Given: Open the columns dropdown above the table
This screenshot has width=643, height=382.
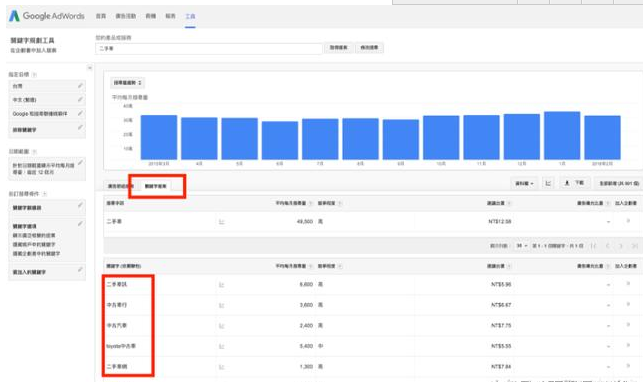Looking at the screenshot, I should (524, 183).
